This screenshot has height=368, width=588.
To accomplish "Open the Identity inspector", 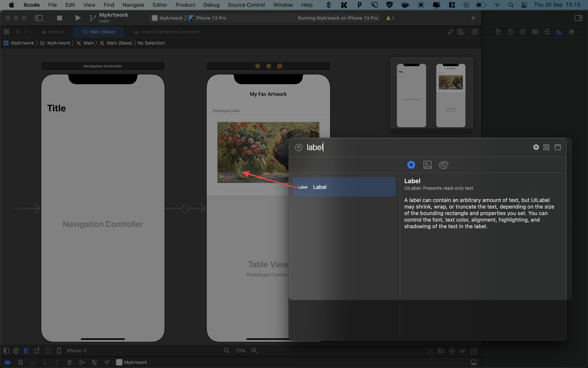I will click(535, 32).
